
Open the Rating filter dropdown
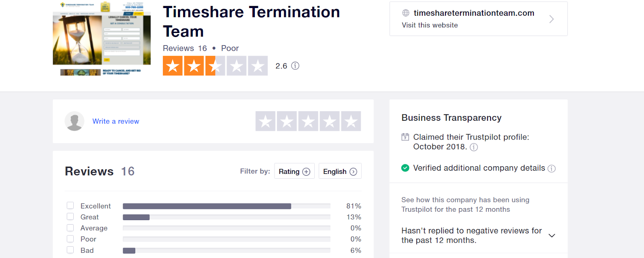click(x=294, y=171)
